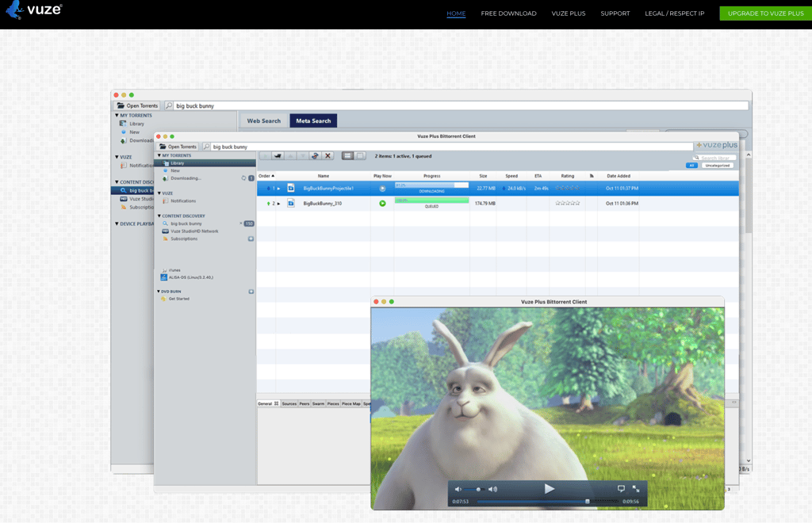Click the search magnifier icon in front window
The height and width of the screenshot is (523, 812).
coord(207,147)
